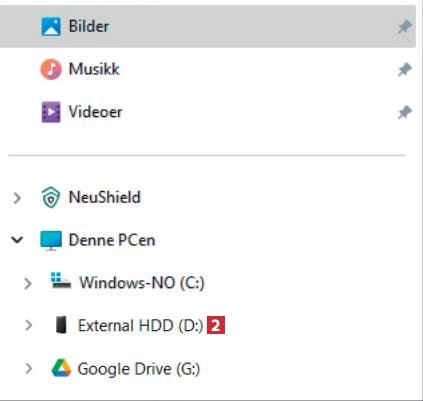423x401 pixels.
Task: Click the Videoer film icon
Action: (51, 112)
